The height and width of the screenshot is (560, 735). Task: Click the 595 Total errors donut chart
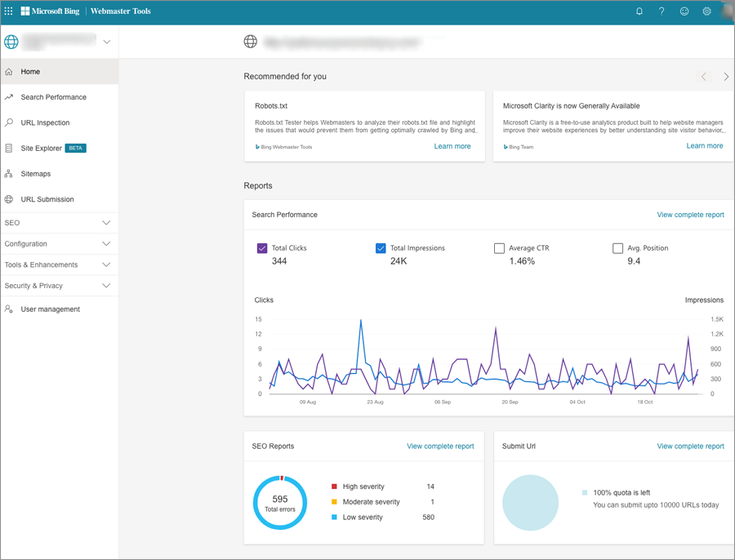tap(280, 503)
